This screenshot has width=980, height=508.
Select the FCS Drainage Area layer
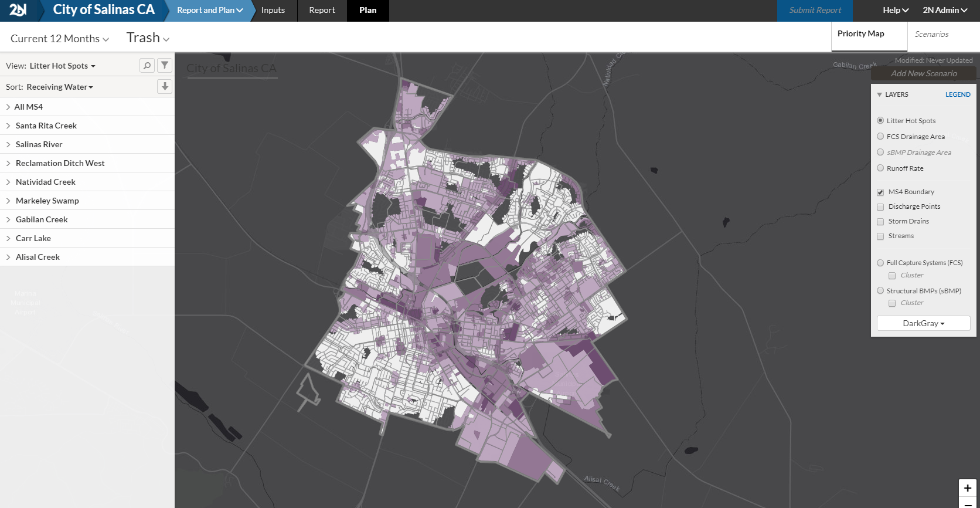(880, 137)
